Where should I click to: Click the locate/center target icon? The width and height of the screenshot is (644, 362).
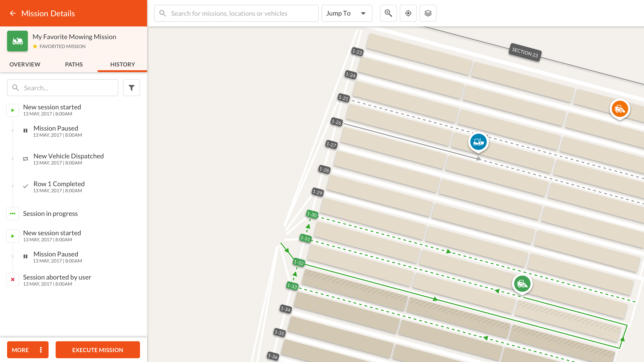click(408, 13)
